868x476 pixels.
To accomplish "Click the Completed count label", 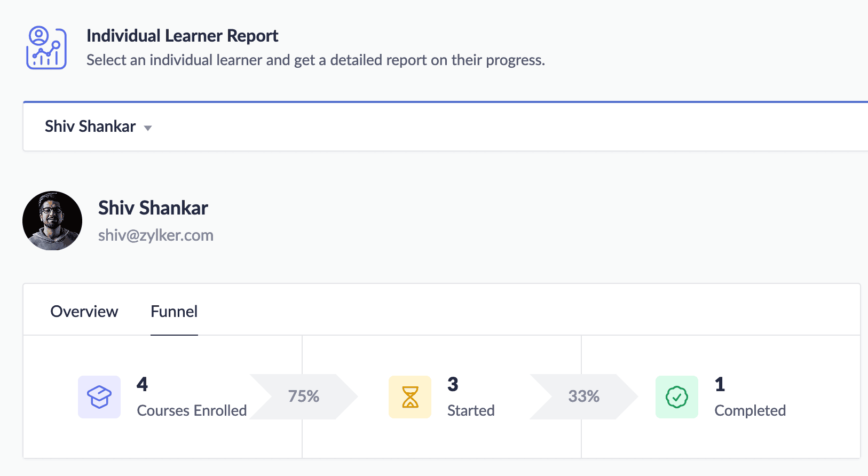I will pyautogui.click(x=750, y=410).
